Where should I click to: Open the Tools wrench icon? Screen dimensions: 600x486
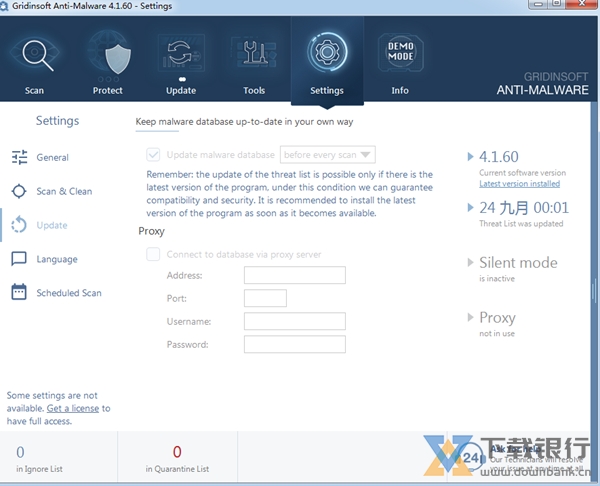pyautogui.click(x=254, y=53)
